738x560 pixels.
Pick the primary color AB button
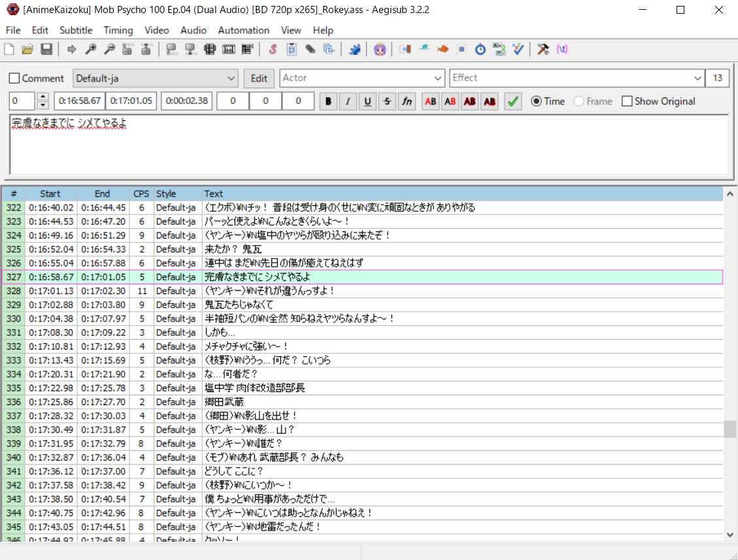[430, 101]
